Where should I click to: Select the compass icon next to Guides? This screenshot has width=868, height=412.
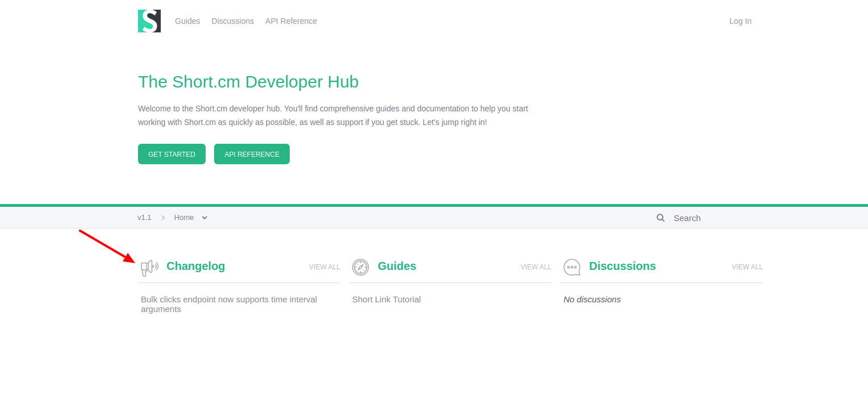click(360, 267)
